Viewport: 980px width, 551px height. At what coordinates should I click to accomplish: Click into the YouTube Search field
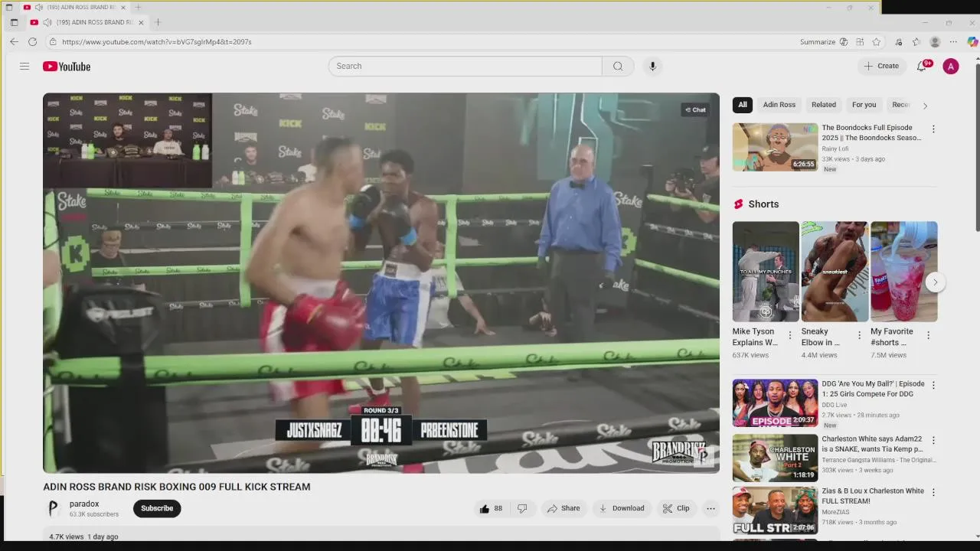(x=465, y=66)
